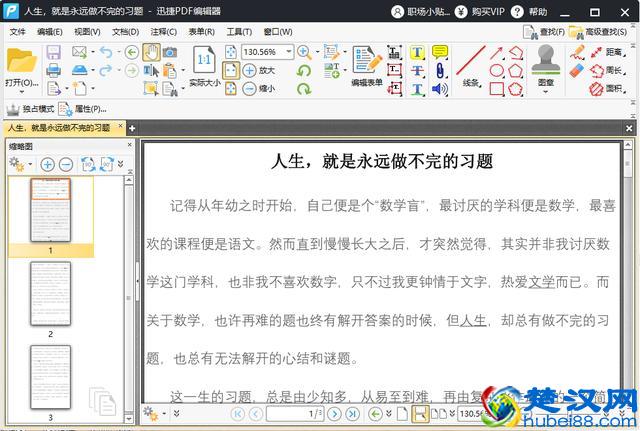This screenshot has height=431, width=640.
Task: Click the 查找(F) find button
Action: 544,32
